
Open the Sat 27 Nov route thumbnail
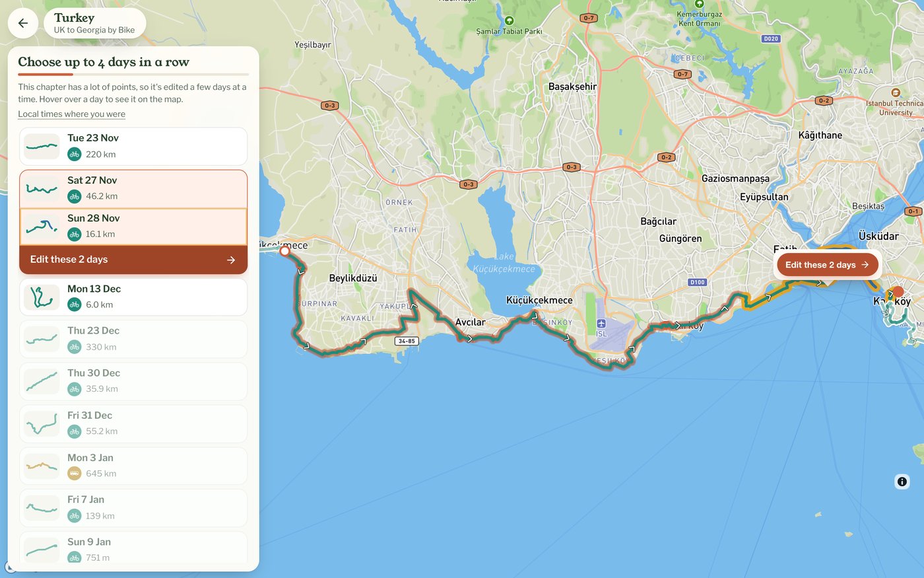point(42,189)
